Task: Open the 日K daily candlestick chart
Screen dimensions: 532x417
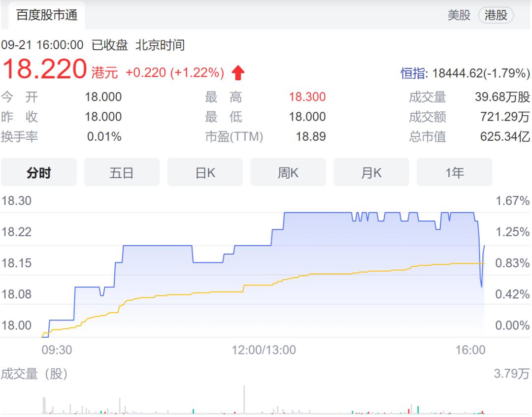Action: tap(205, 172)
